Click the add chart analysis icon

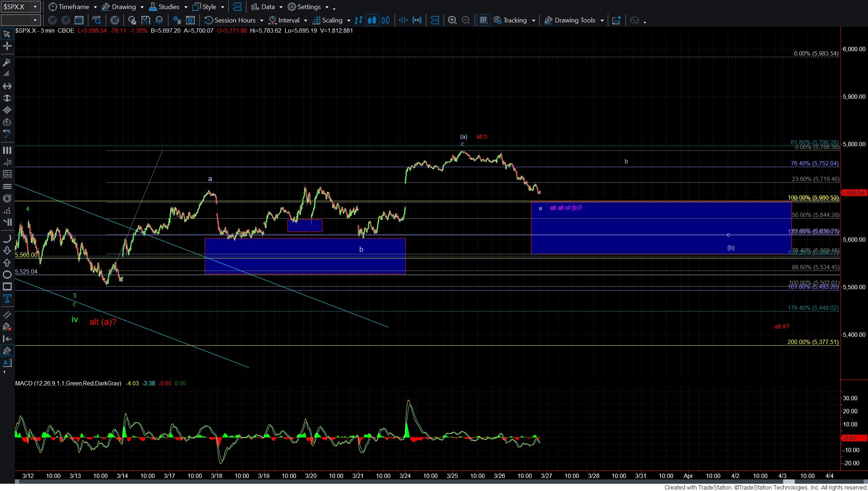(x=616, y=20)
